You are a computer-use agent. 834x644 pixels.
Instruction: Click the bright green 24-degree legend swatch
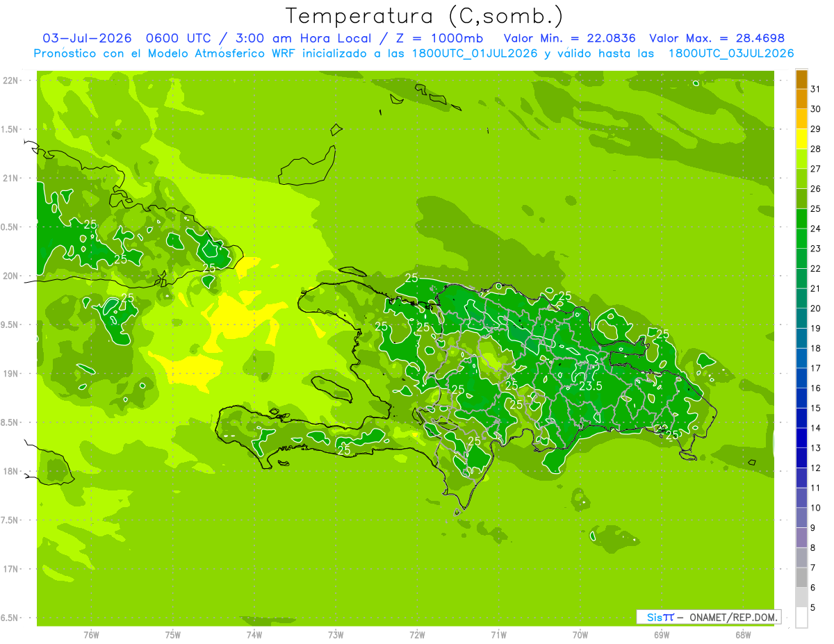click(x=801, y=219)
